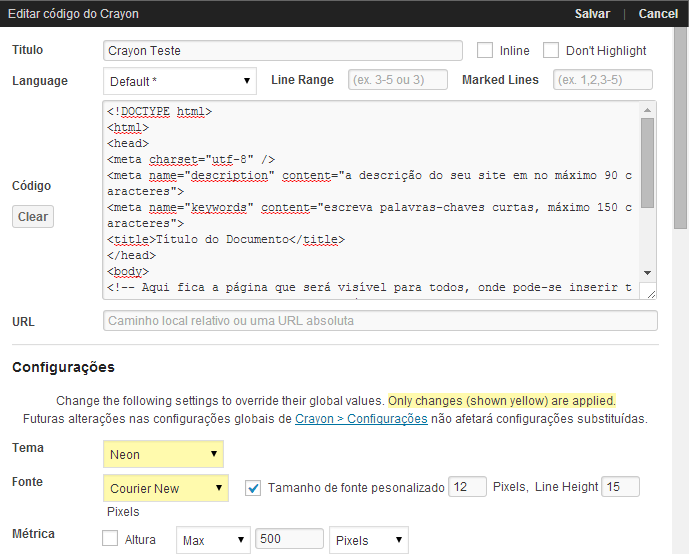Clear the code with the Clear button
The image size is (689, 554).
(x=33, y=217)
